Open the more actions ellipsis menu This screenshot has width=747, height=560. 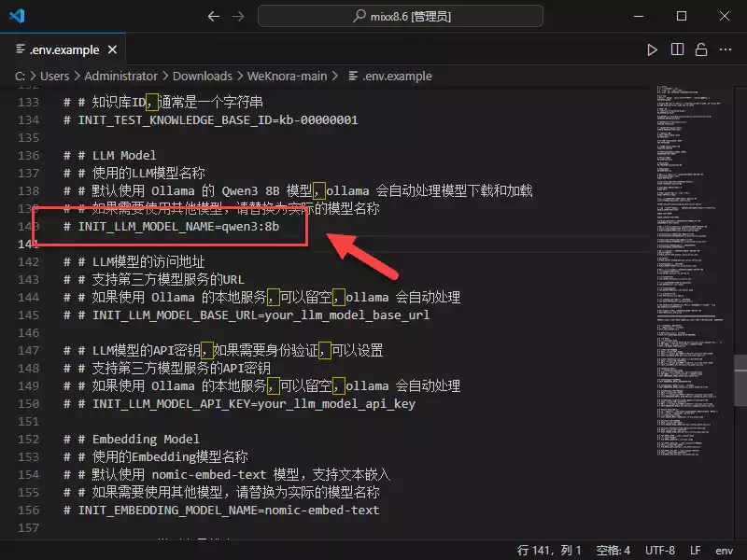[726, 49]
